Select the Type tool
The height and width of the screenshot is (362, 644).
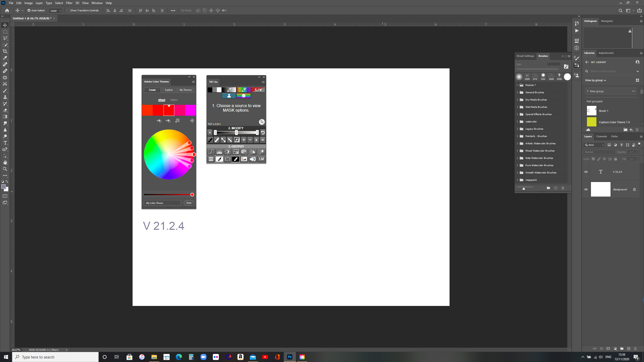click(x=5, y=143)
